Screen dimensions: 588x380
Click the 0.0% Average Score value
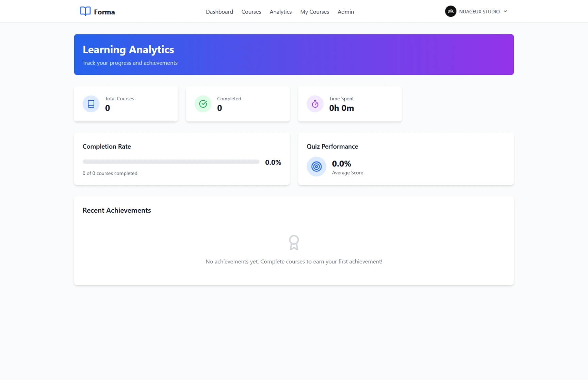[x=341, y=164]
